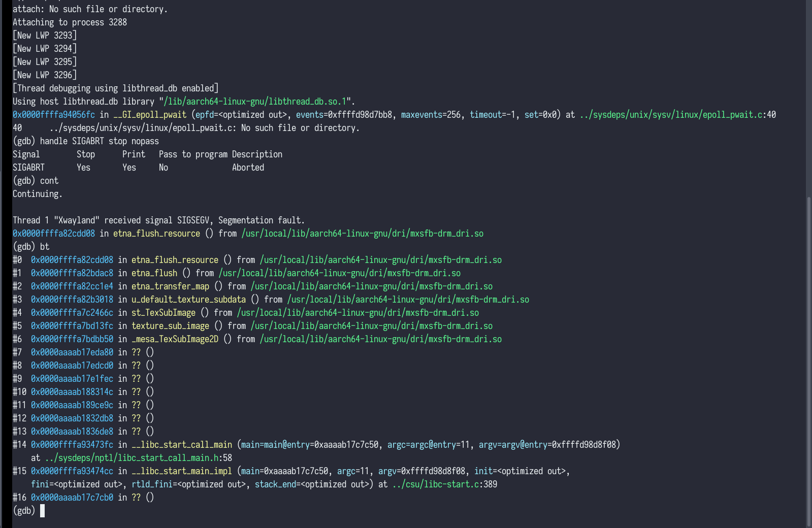Click 'u_default_texture_subdata' in frame #3
Screen dimensions: 812x528
click(x=188, y=300)
